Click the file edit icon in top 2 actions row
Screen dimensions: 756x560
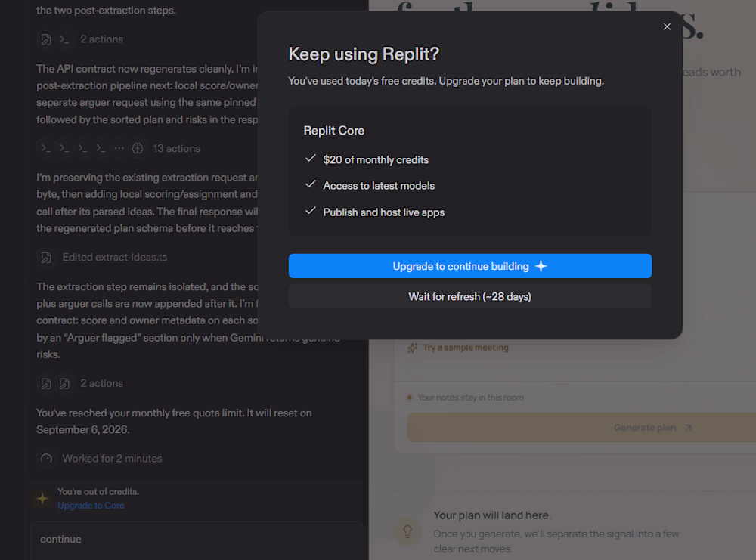(x=46, y=39)
